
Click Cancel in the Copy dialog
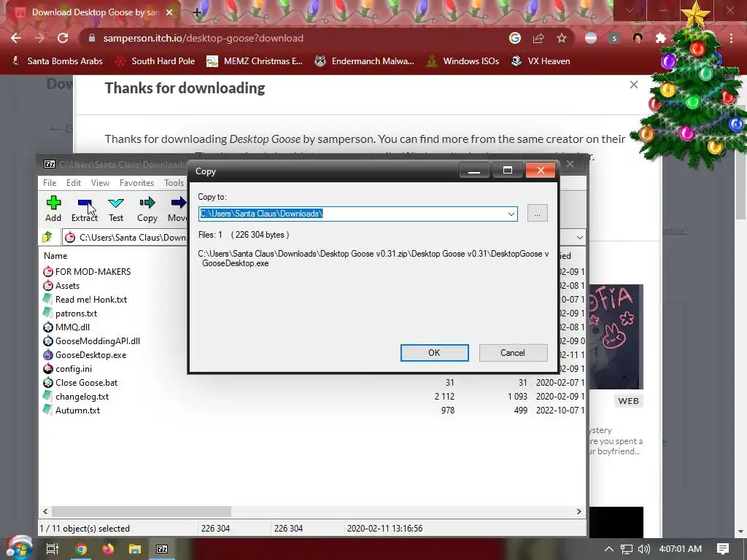coord(513,353)
